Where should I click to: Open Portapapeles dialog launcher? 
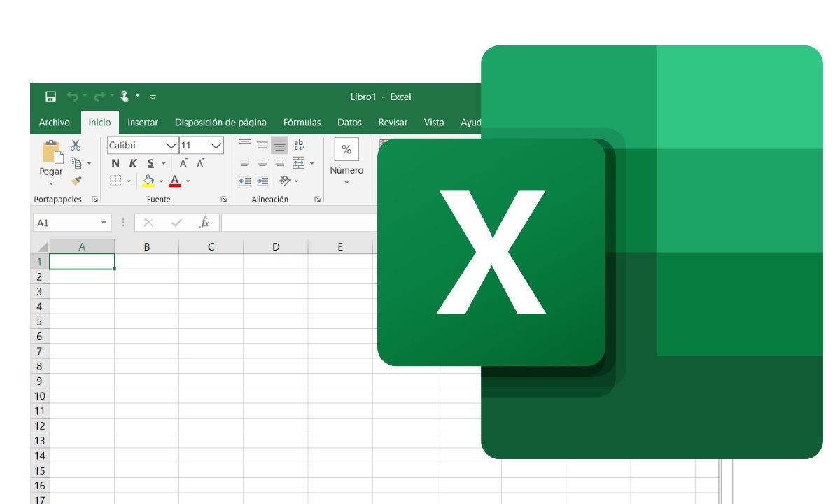[94, 199]
